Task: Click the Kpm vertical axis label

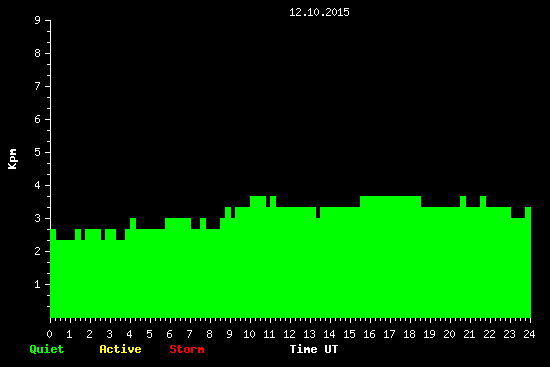Action: point(13,159)
